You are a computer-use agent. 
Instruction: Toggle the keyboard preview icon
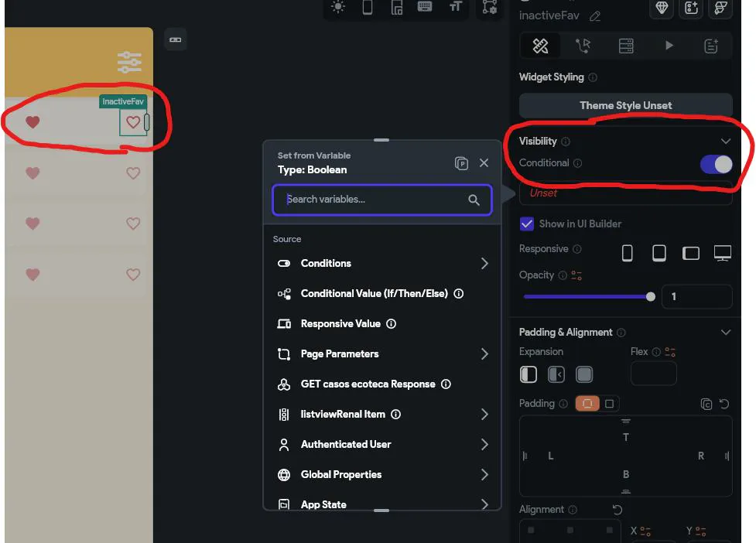click(x=425, y=6)
